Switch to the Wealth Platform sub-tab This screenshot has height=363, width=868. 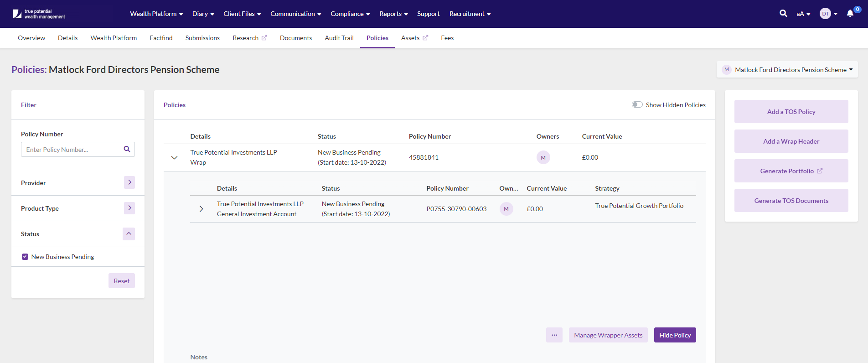click(114, 38)
